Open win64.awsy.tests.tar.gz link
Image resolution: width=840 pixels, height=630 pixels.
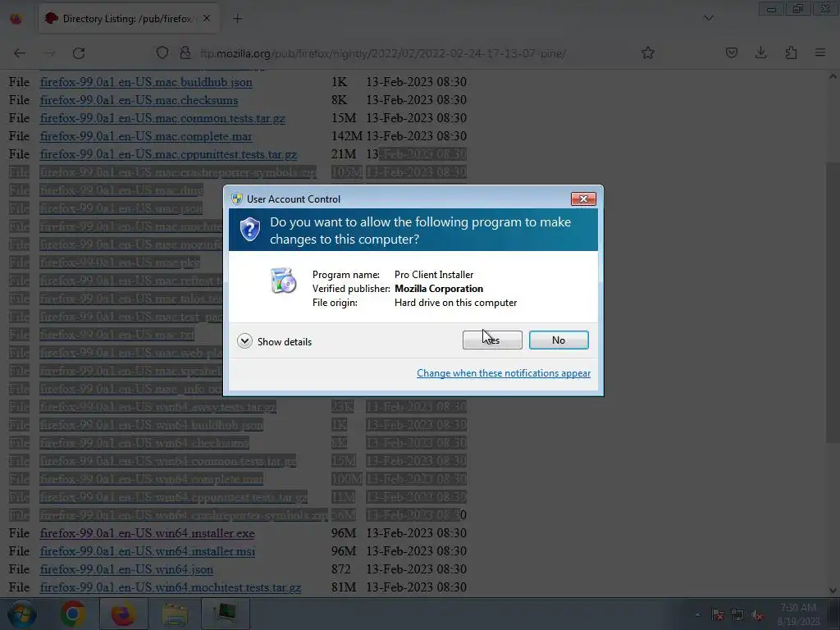tap(158, 407)
